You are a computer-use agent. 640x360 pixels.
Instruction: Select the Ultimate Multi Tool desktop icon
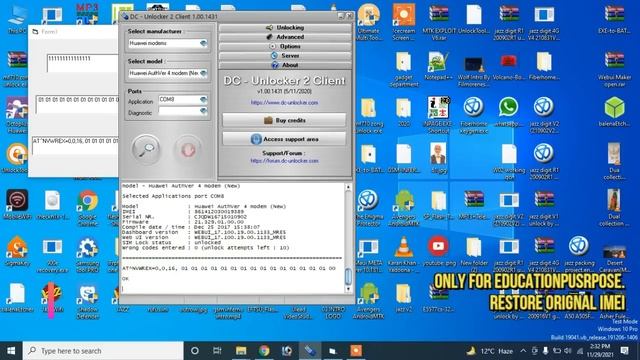coord(369,22)
